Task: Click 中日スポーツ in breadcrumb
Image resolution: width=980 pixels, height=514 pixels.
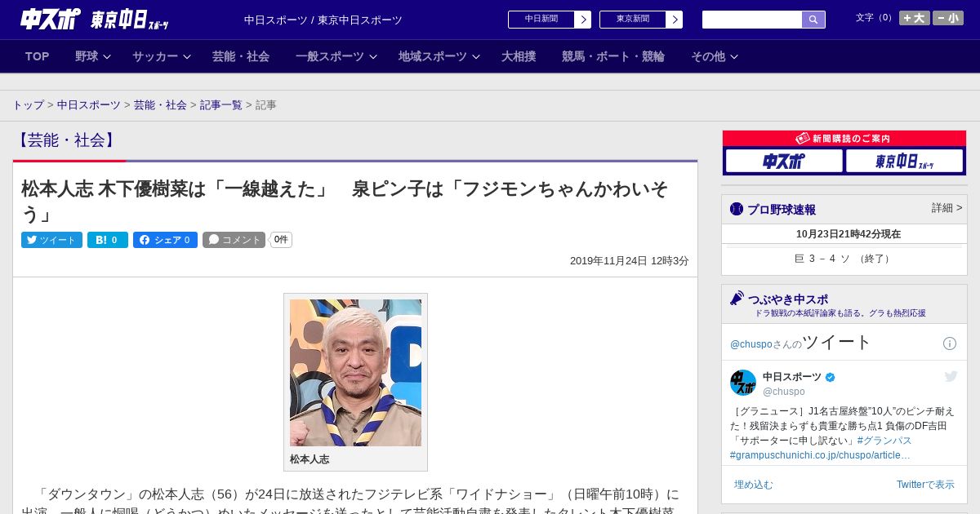Action: pyautogui.click(x=89, y=105)
